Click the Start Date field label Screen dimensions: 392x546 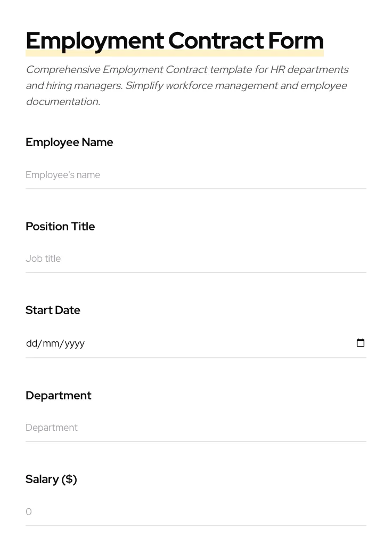(x=53, y=310)
